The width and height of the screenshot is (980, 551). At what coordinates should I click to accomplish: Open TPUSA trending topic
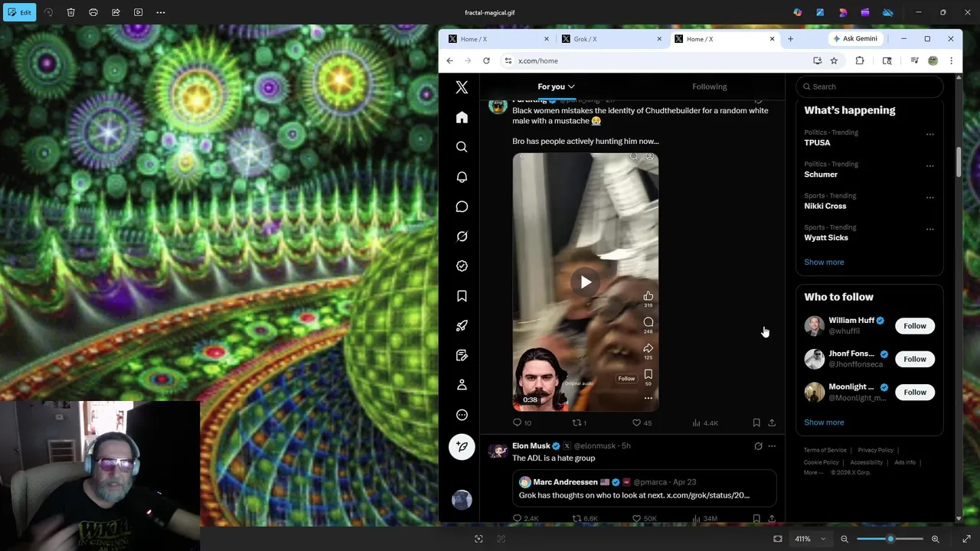tap(817, 143)
